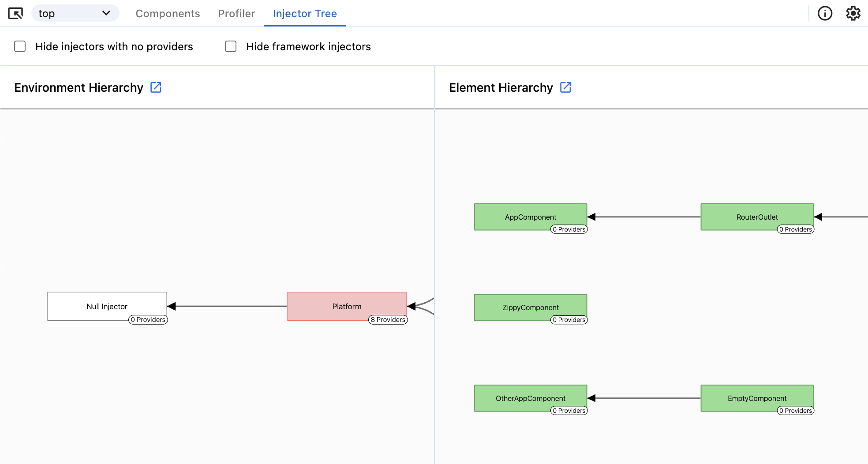
Task: Toggle the Hide injectors with no providers checkbox
Action: click(20, 46)
